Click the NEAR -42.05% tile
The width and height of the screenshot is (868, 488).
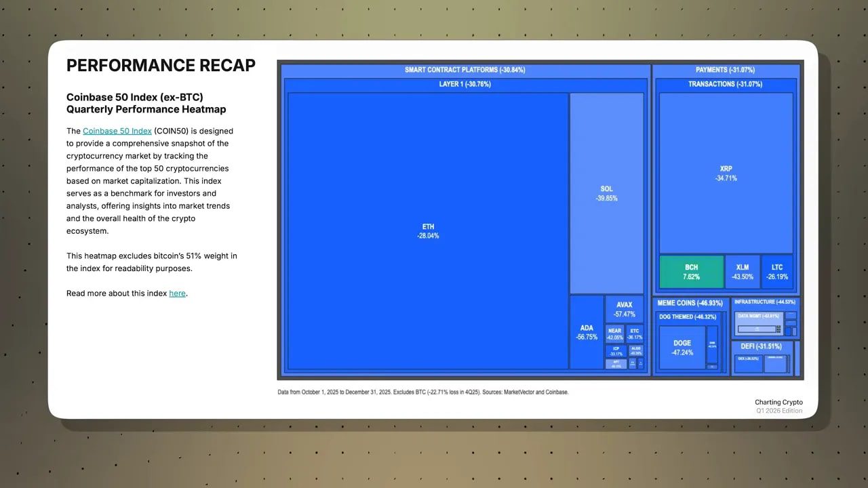click(x=614, y=333)
